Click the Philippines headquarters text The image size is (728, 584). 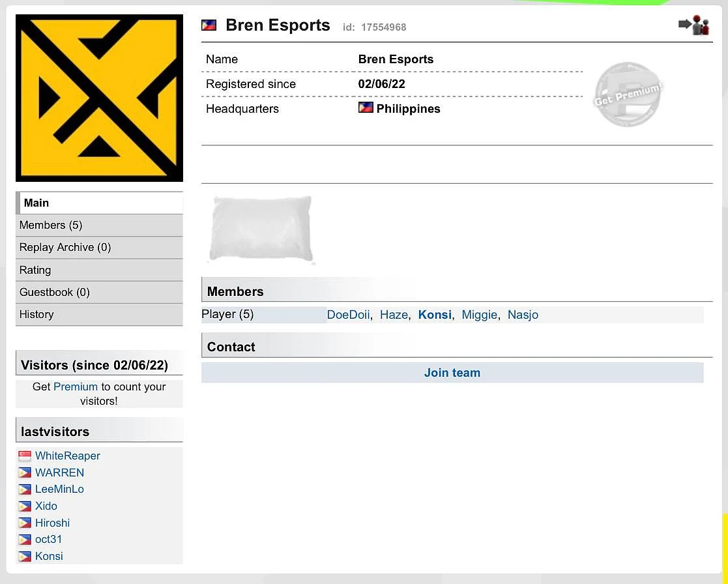pyautogui.click(x=408, y=109)
